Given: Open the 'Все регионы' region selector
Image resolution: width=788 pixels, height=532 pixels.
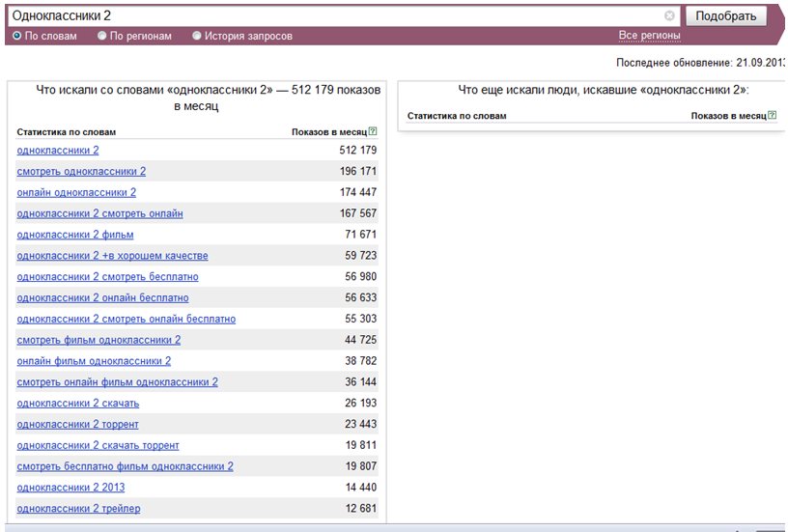Looking at the screenshot, I should point(649,36).
